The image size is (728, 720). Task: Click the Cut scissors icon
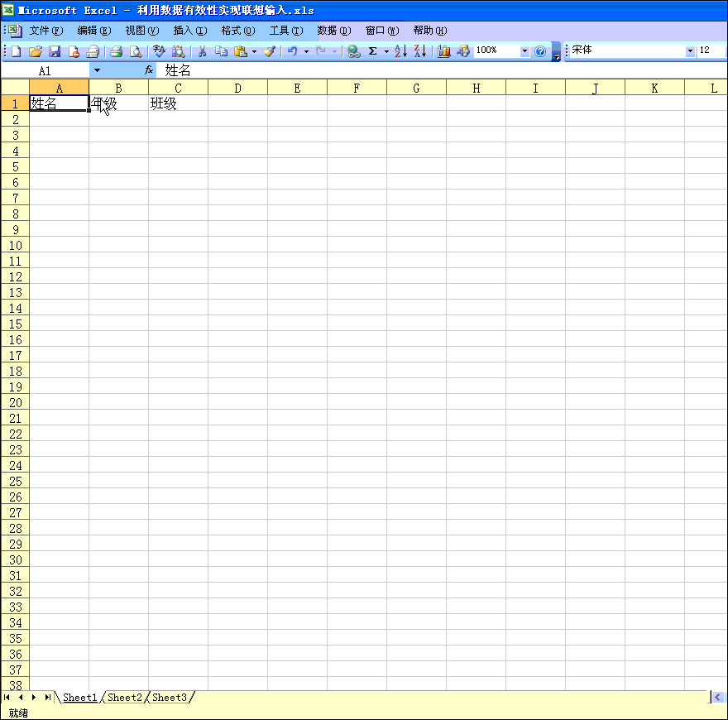click(x=201, y=51)
